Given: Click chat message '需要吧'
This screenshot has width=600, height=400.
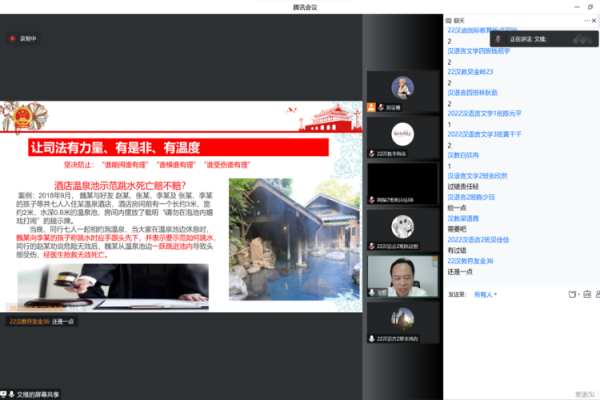Looking at the screenshot, I should pyautogui.click(x=457, y=229).
